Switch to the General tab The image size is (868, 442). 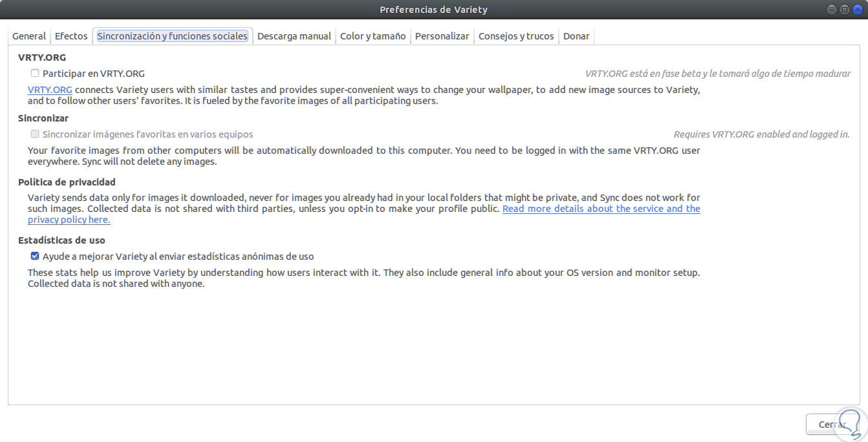[x=29, y=36]
